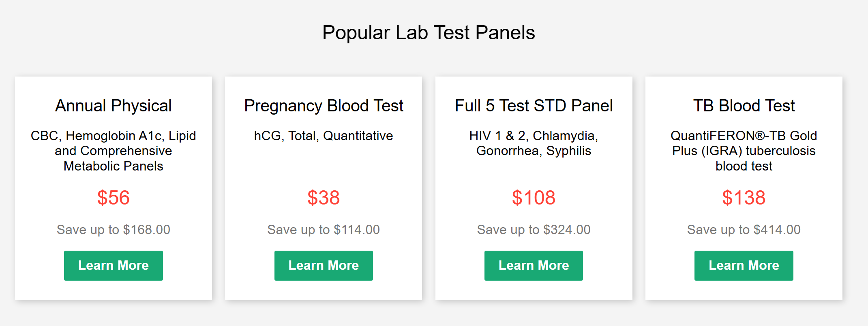Screen dimensions: 868x326
Task: Click Learn More under Pregnancy Blood Test
Action: click(x=324, y=266)
